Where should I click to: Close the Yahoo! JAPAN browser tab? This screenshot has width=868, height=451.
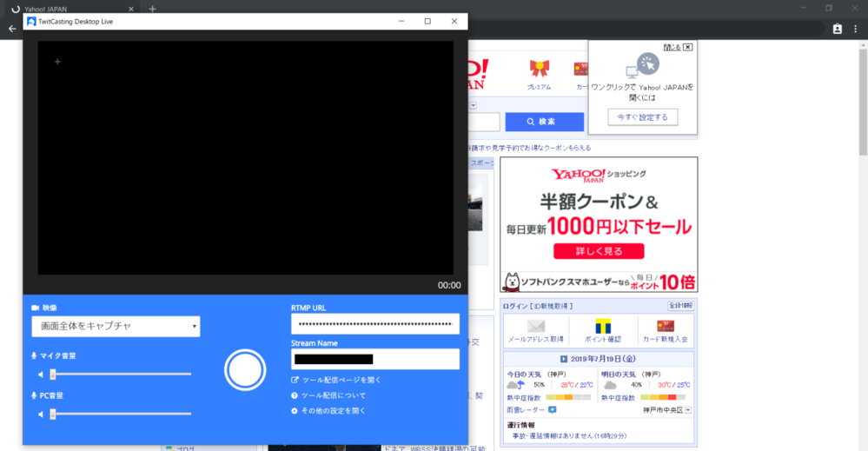(130, 9)
